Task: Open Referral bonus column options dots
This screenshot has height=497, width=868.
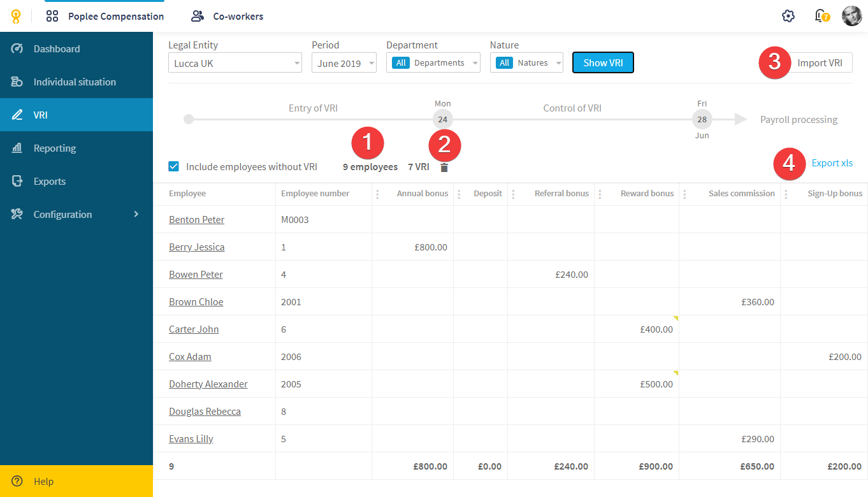Action: tap(513, 194)
